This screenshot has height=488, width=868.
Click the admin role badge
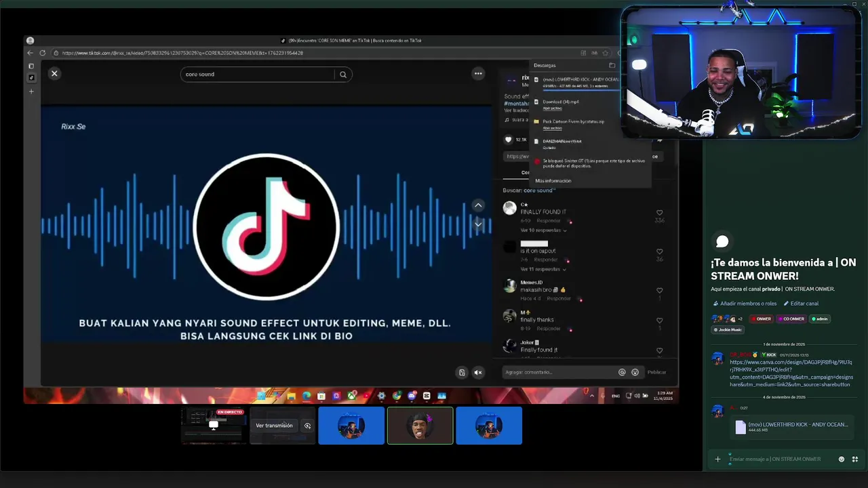(819, 319)
